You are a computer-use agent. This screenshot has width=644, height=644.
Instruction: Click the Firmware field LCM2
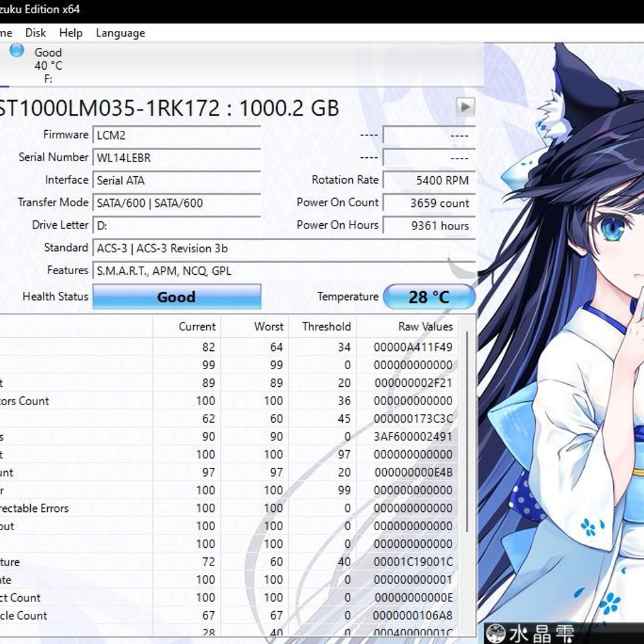tap(177, 135)
